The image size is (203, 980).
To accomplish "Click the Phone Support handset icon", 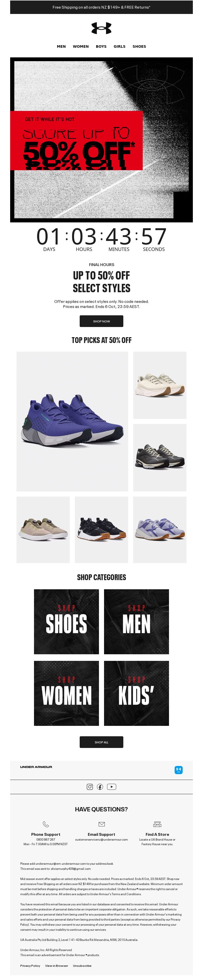I will 46,824.
